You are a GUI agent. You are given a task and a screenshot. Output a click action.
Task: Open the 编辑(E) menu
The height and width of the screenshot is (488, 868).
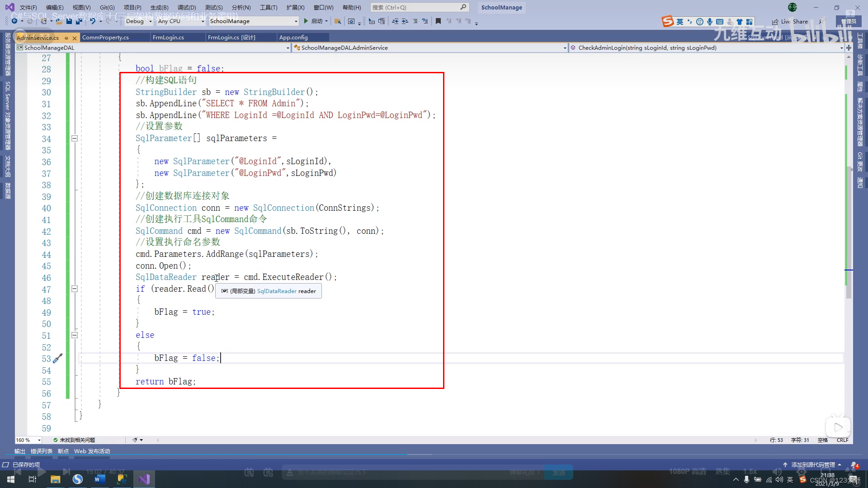pos(55,7)
